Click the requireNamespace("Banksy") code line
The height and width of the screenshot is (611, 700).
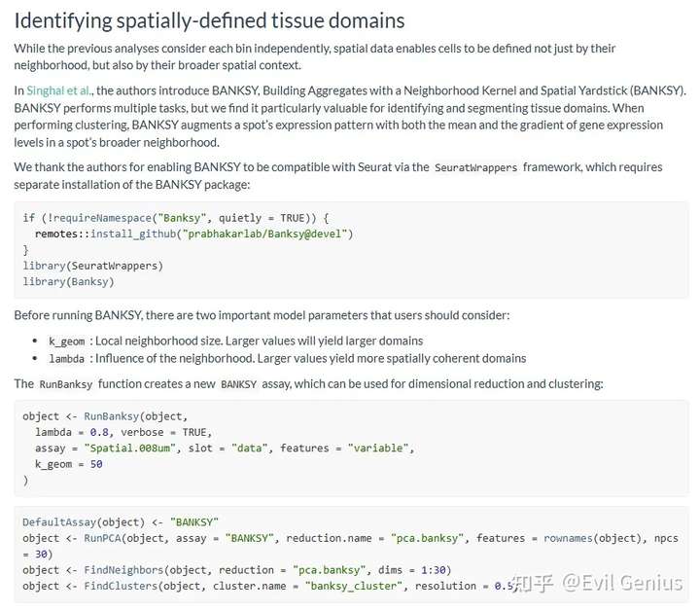point(176,218)
